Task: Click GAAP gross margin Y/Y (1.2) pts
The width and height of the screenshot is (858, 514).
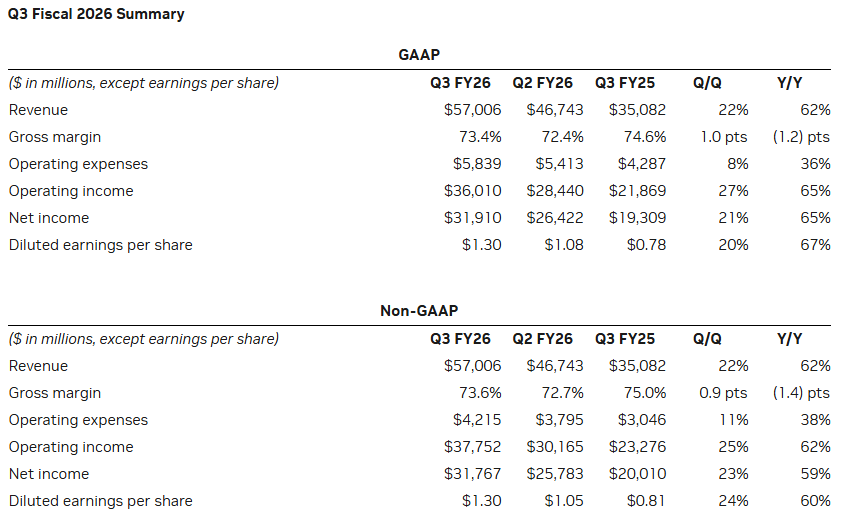Action: (800, 137)
